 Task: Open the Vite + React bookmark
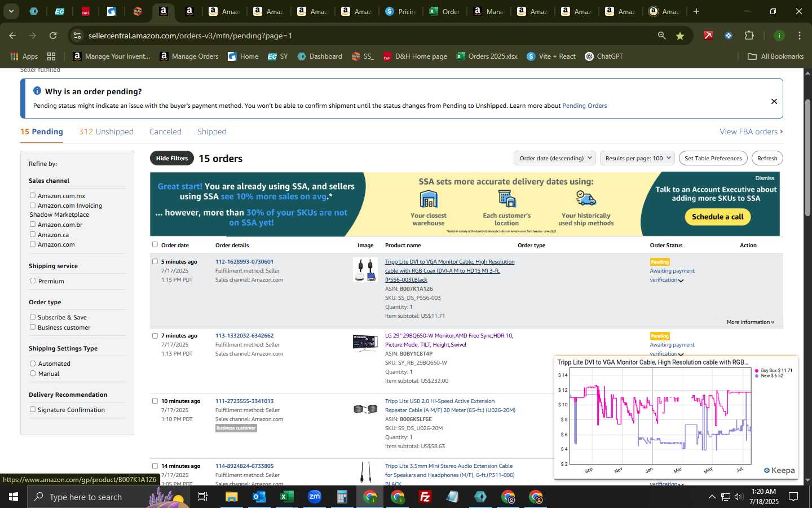point(551,56)
